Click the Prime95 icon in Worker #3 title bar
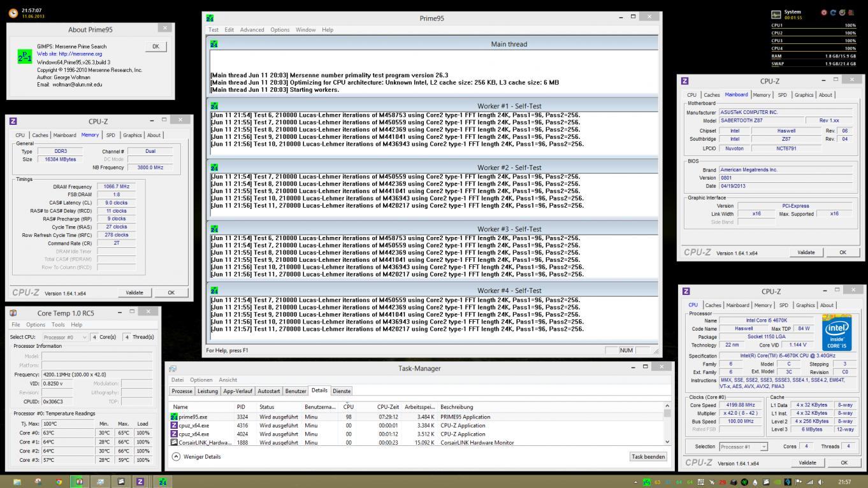 point(214,229)
